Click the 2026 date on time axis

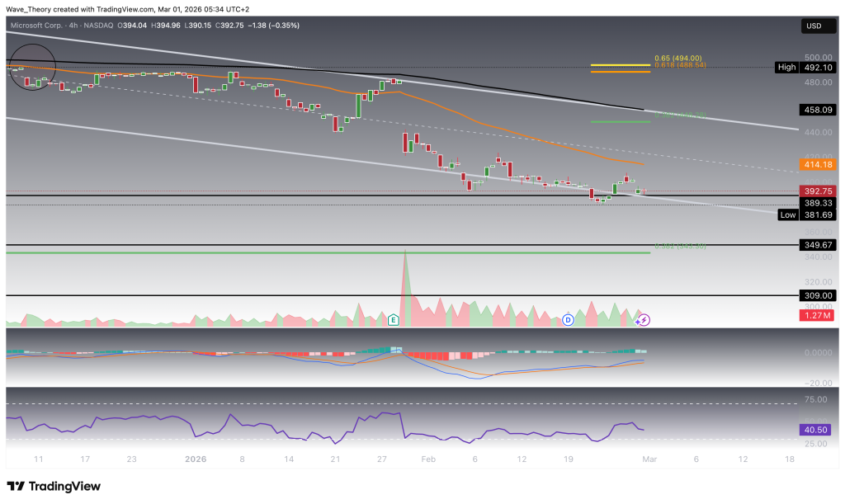(195, 459)
